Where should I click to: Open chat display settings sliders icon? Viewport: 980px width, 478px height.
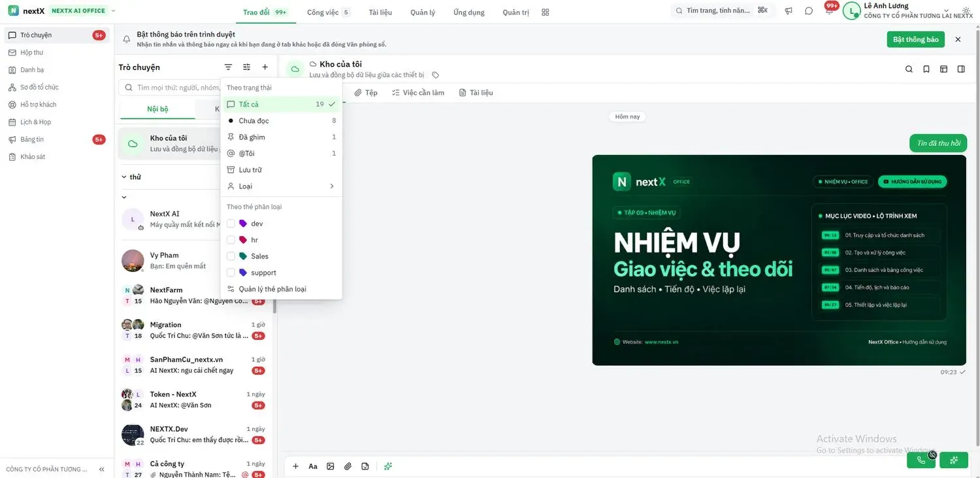(246, 67)
